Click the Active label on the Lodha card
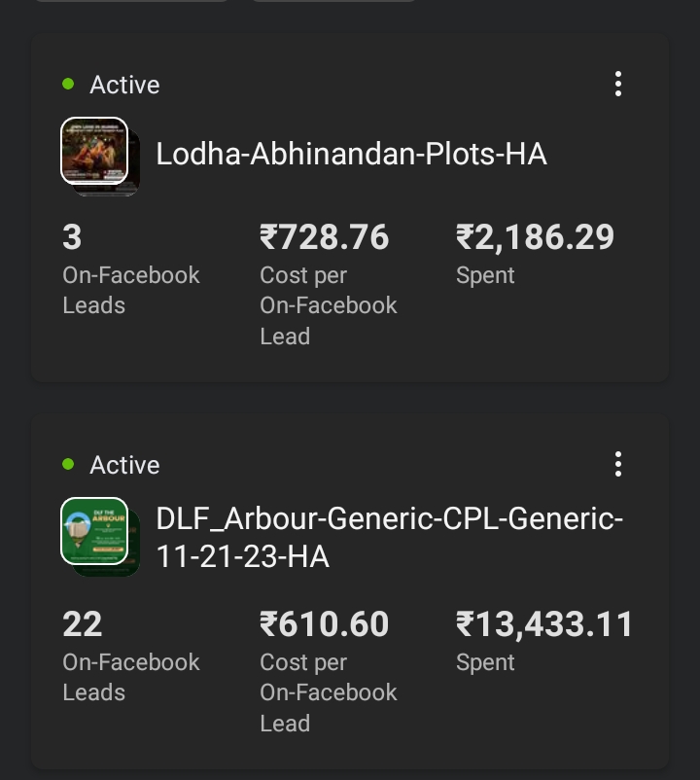700x780 pixels. click(124, 86)
